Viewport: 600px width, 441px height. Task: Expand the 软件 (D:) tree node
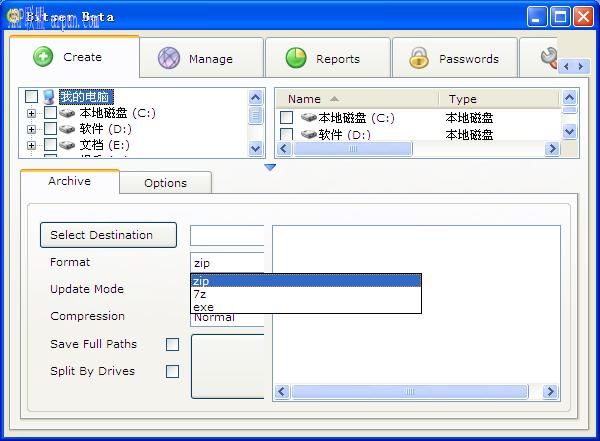point(31,129)
